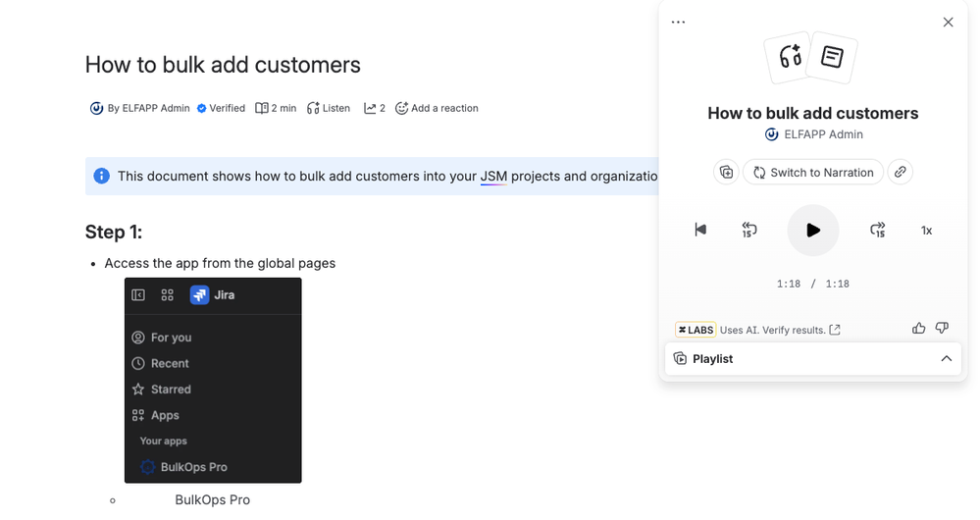The width and height of the screenshot is (980, 520).
Task: Click the app switcher grid icon in the screenshot
Action: (x=167, y=295)
